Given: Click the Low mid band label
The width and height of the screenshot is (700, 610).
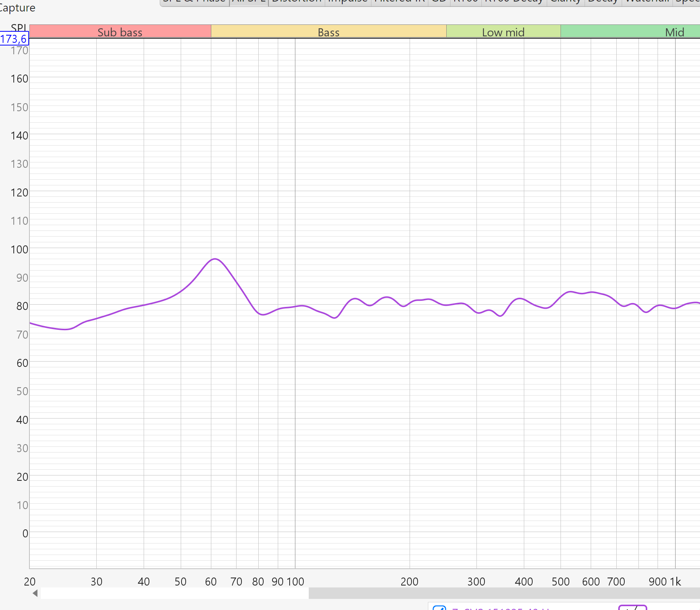Looking at the screenshot, I should (503, 32).
